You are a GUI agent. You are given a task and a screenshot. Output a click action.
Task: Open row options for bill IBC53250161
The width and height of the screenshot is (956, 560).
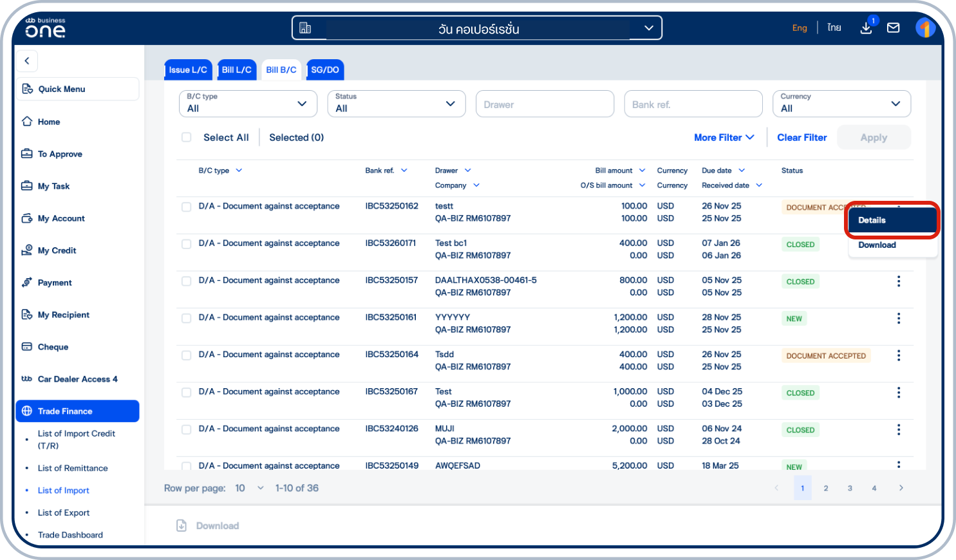click(898, 319)
